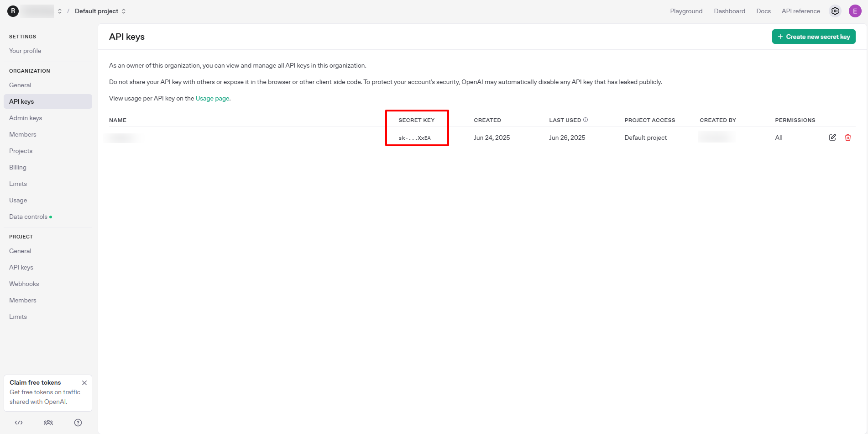Open API reference in top navigation

click(800, 11)
